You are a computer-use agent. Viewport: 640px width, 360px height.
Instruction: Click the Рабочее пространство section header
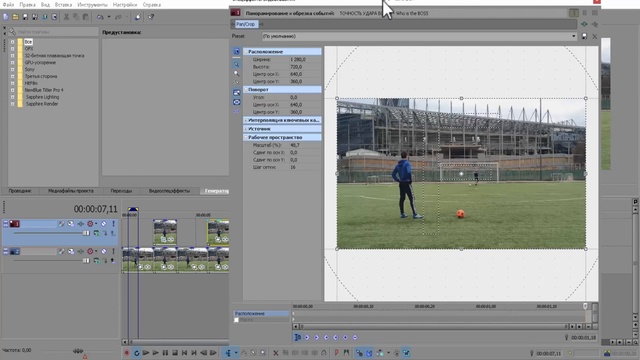pyautogui.click(x=282, y=138)
